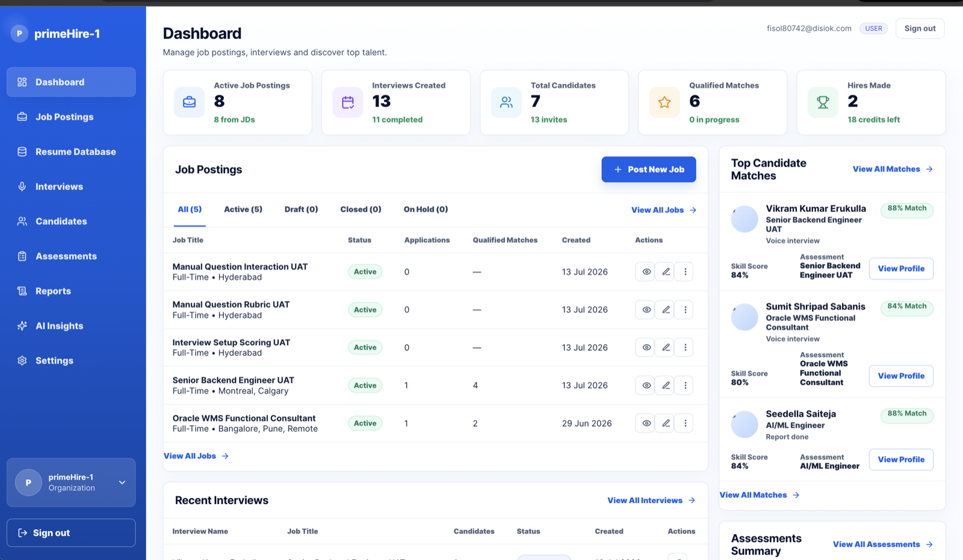Open Interviews from the sidebar

(x=71, y=186)
